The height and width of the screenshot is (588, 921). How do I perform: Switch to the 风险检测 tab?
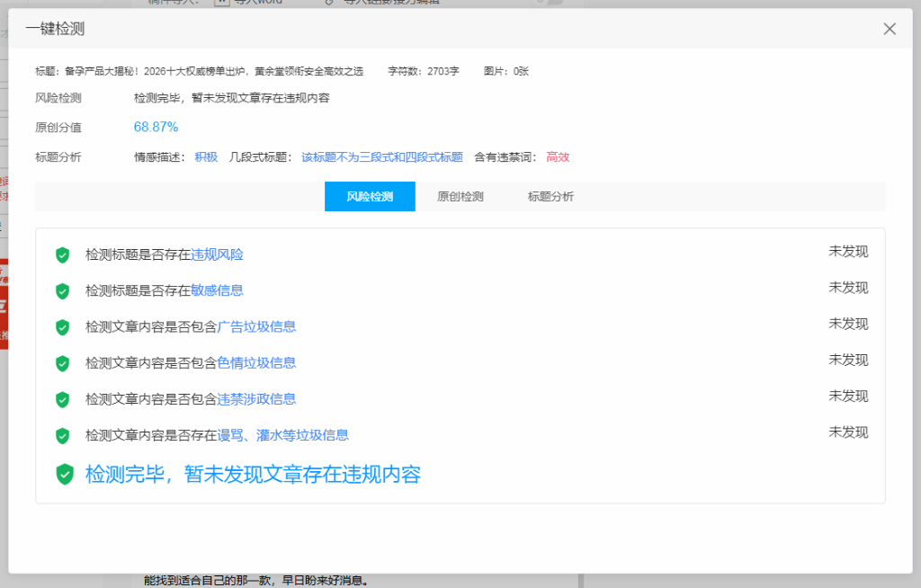(x=370, y=196)
